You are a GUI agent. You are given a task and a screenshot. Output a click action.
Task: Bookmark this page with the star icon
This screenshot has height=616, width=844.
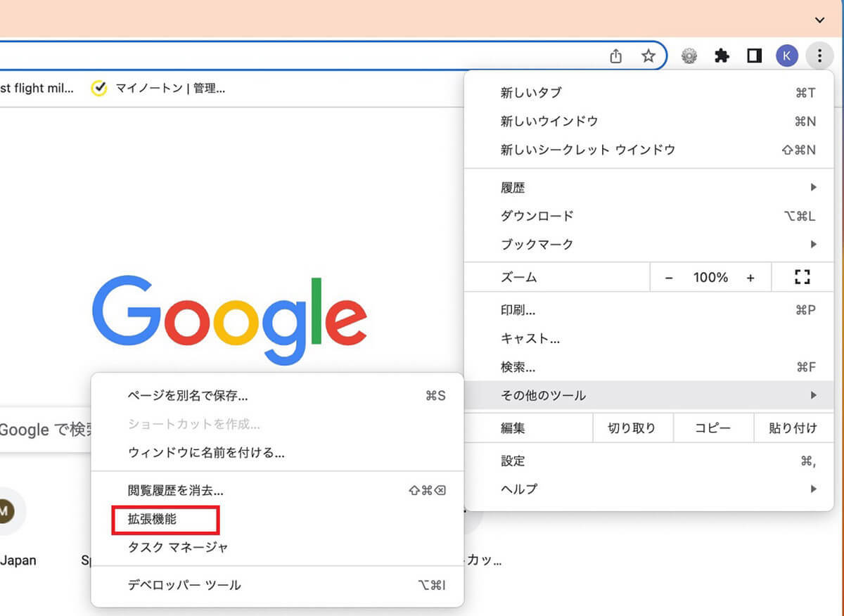[648, 56]
